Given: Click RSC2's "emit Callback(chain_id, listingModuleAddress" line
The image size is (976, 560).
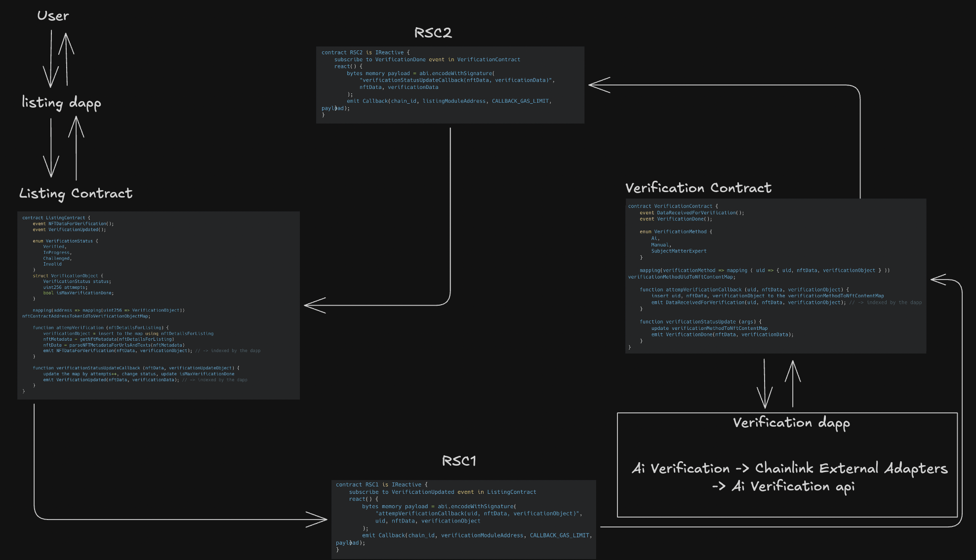Looking at the screenshot, I should click(x=449, y=101).
